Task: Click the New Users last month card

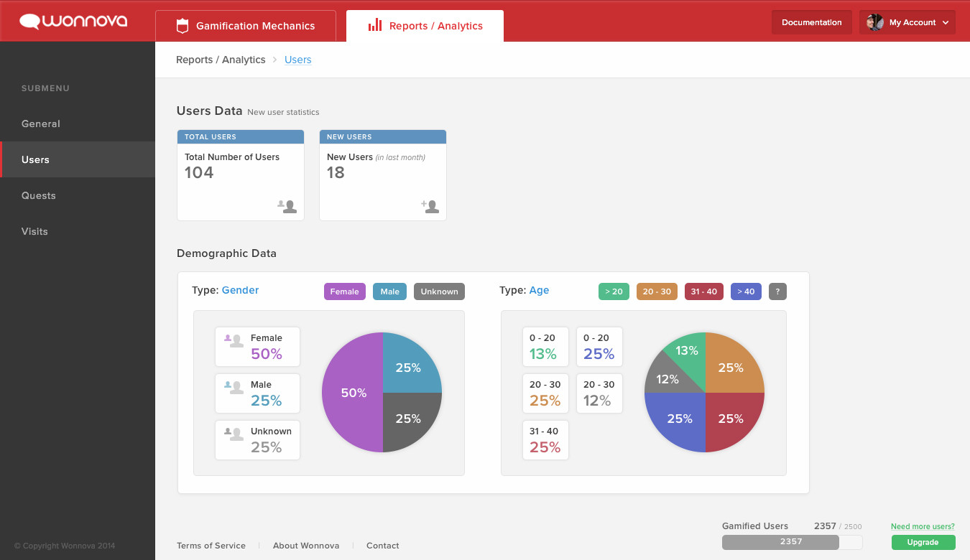Action: pos(383,175)
